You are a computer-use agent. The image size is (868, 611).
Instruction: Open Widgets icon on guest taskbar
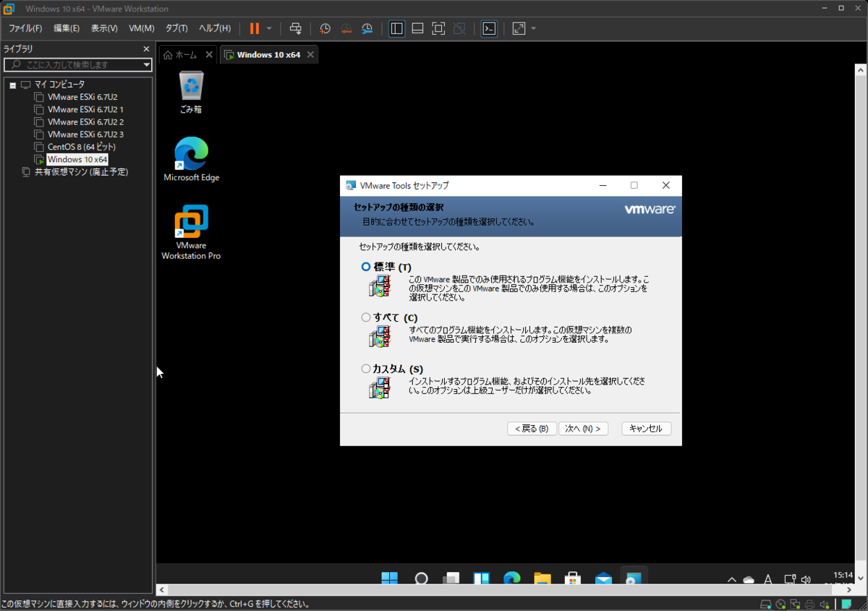(482, 578)
